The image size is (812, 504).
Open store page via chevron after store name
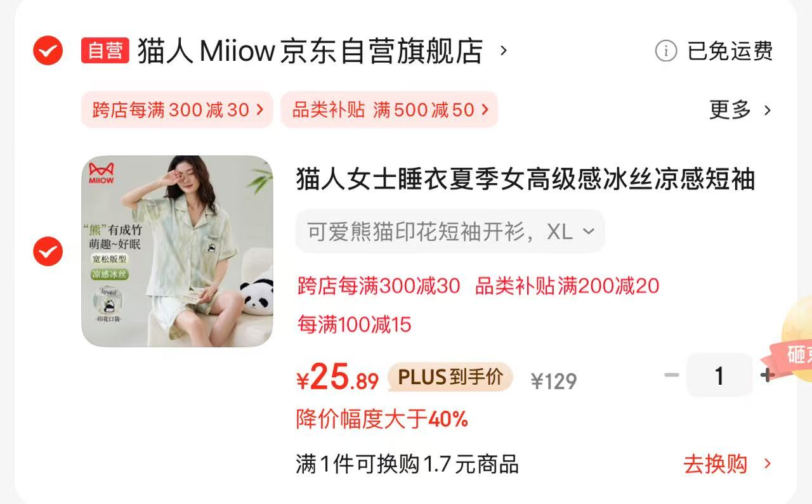click(x=504, y=50)
